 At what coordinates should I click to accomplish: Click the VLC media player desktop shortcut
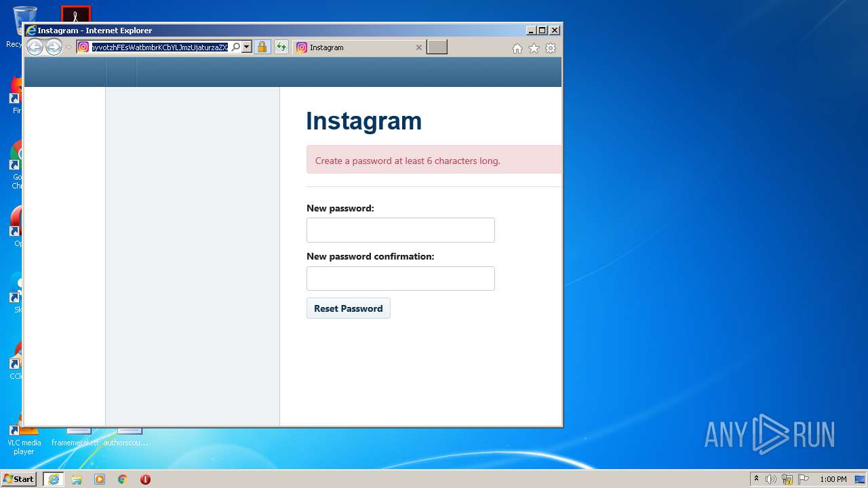[24, 441]
